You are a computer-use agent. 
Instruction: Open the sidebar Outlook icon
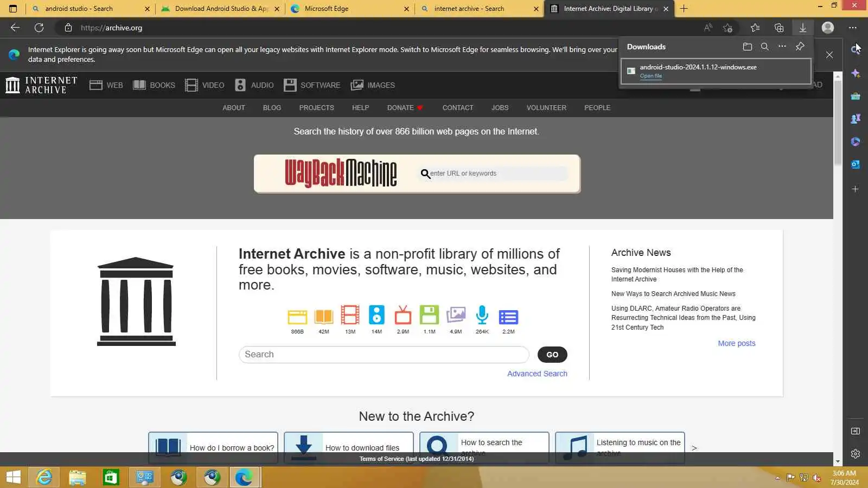click(x=856, y=164)
